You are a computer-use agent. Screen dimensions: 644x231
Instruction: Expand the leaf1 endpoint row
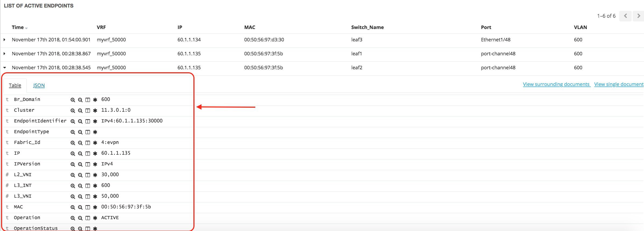click(4, 54)
